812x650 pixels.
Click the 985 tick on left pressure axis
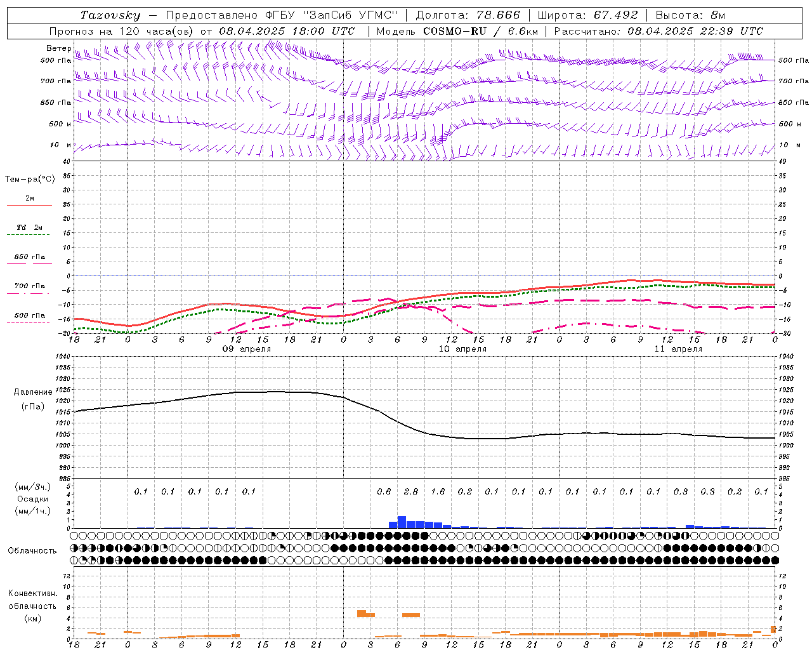pos(63,479)
